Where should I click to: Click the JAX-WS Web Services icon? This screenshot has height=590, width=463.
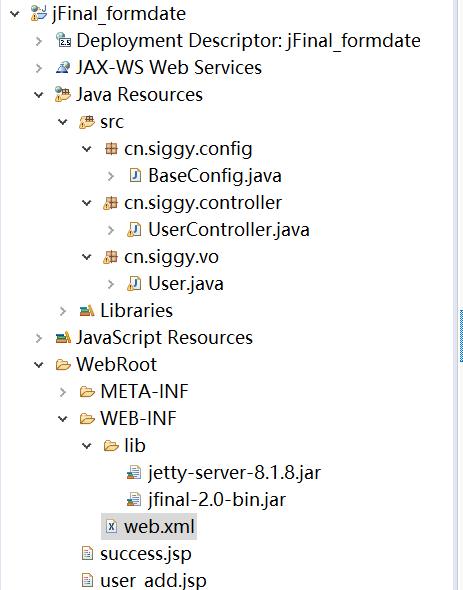pos(63,67)
